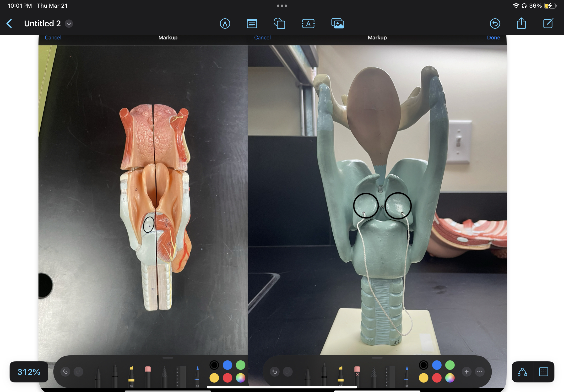Open the color wheel in left Markup toolbar
Viewport: 564px width, 392px height.
pyautogui.click(x=240, y=378)
